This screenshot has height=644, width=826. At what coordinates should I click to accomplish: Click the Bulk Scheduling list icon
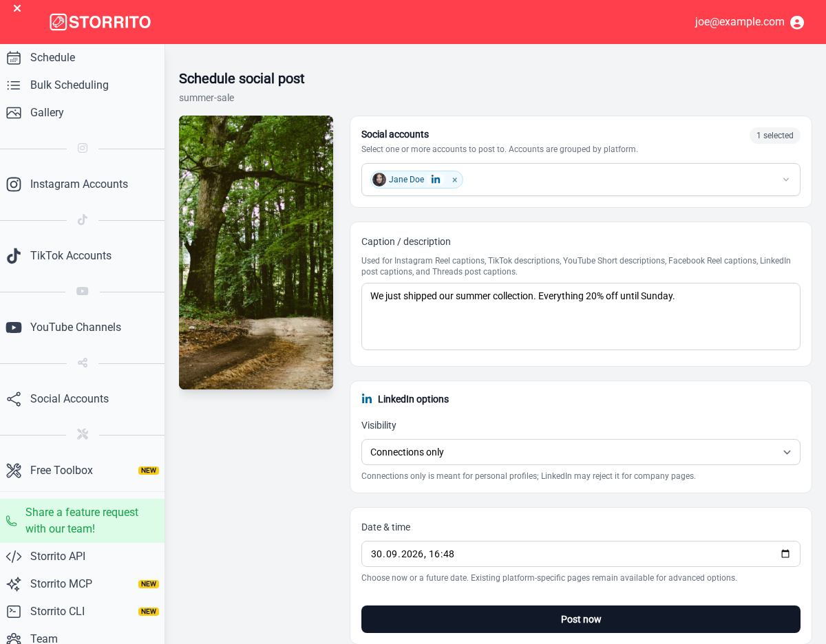[14, 85]
